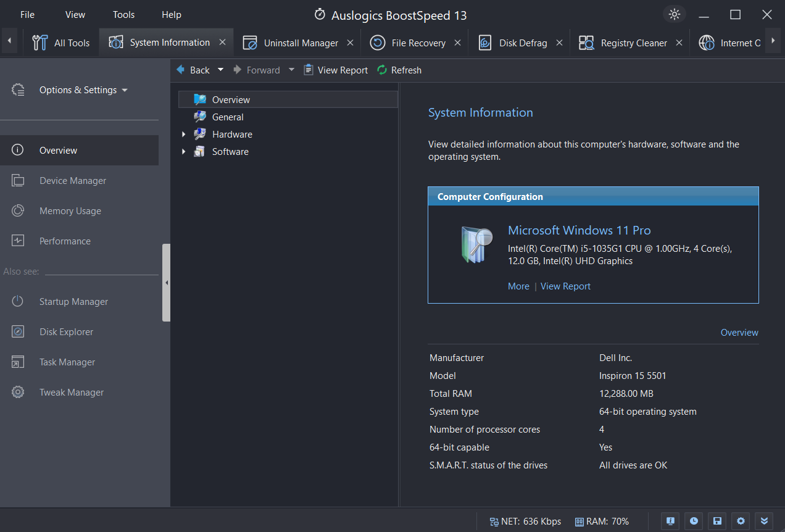Viewport: 785px width, 532px height.
Task: Open the Tools menu
Action: (123, 14)
